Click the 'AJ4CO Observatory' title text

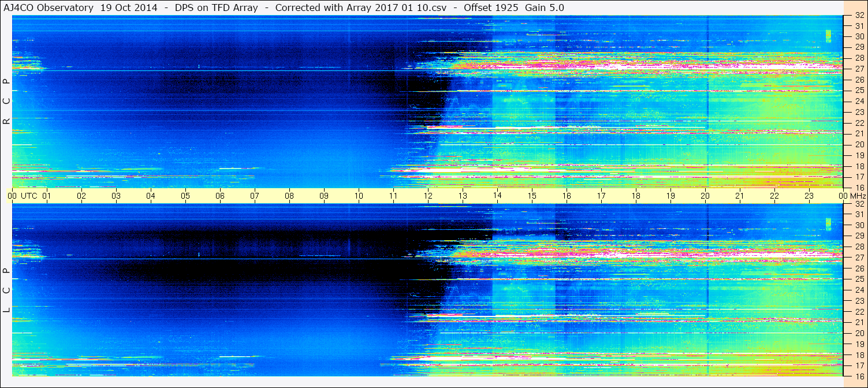tap(49, 8)
